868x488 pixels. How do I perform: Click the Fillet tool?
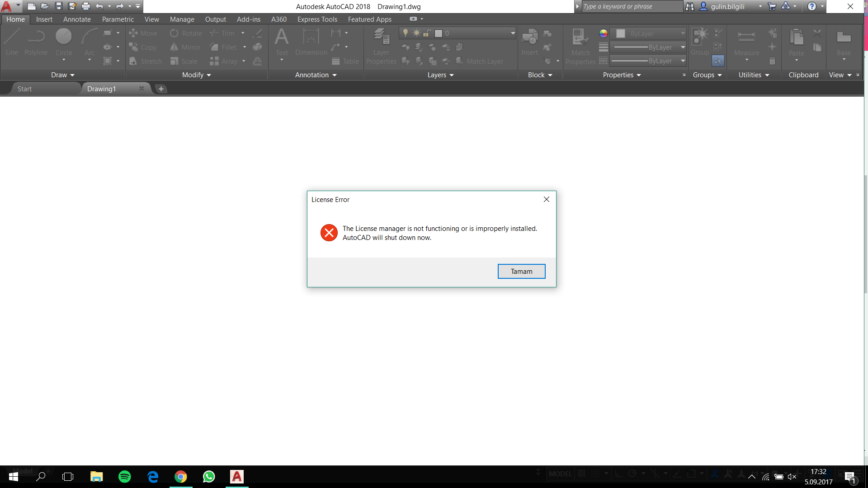point(223,47)
